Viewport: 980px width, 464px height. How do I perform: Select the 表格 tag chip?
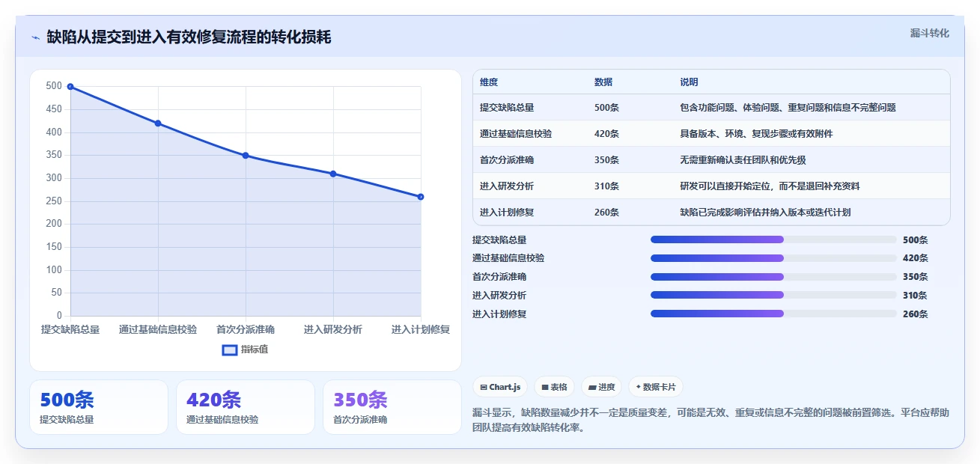554,387
